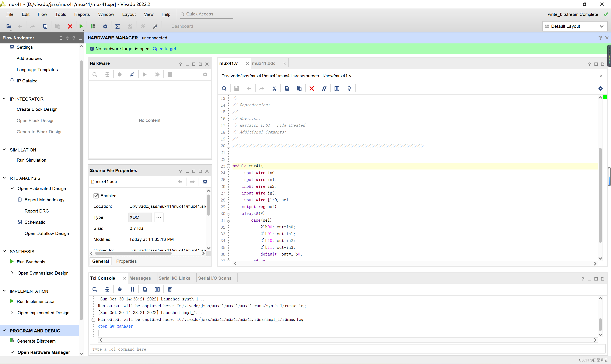
Task: Toggle line comments with double-slash icon
Action: pos(324,89)
